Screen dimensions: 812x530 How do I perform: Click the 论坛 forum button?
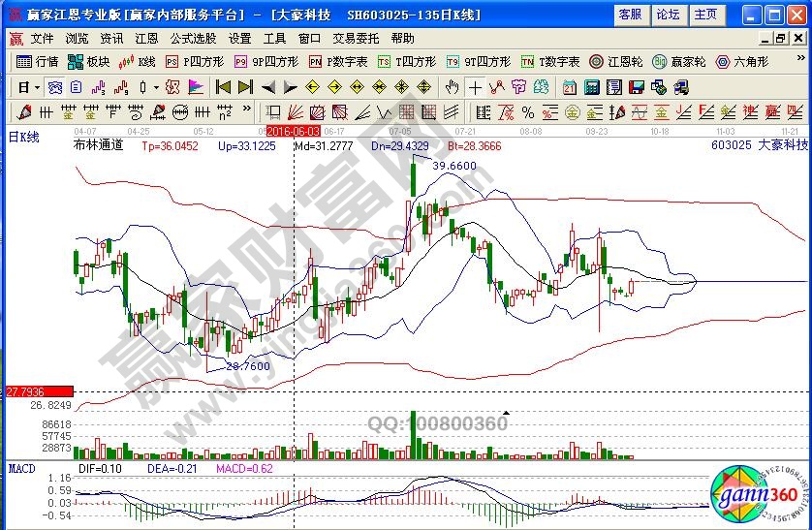(668, 15)
